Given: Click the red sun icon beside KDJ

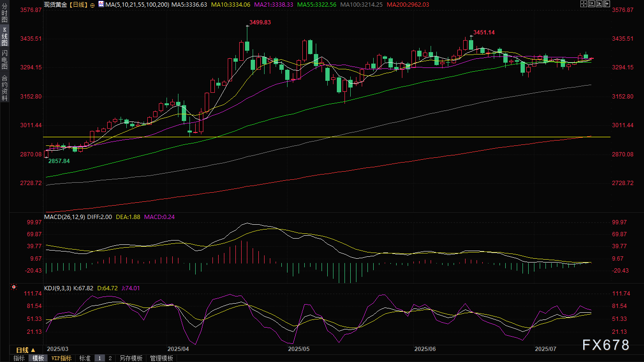Looking at the screenshot, I should [x=13, y=287].
